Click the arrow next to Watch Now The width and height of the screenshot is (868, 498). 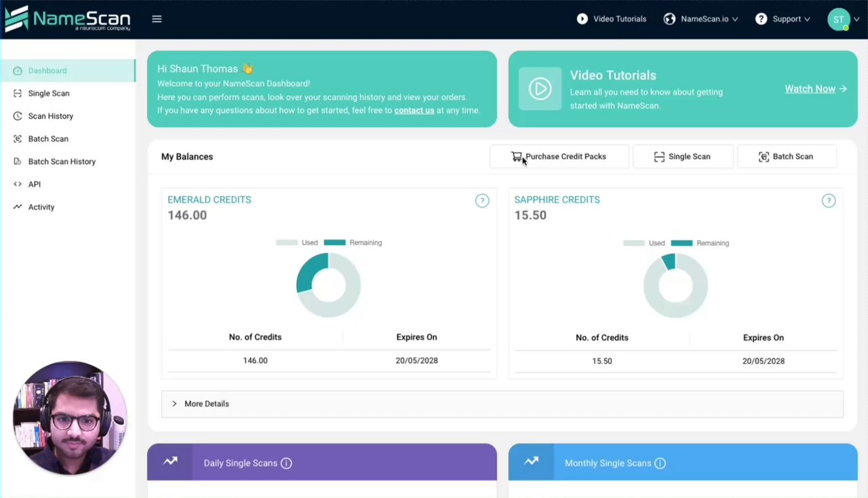coord(843,89)
